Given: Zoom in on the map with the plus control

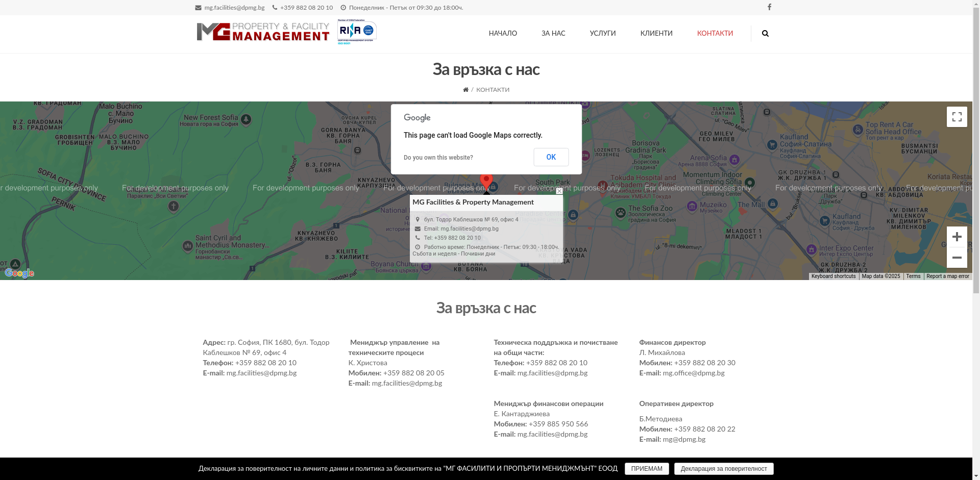Looking at the screenshot, I should (957, 237).
